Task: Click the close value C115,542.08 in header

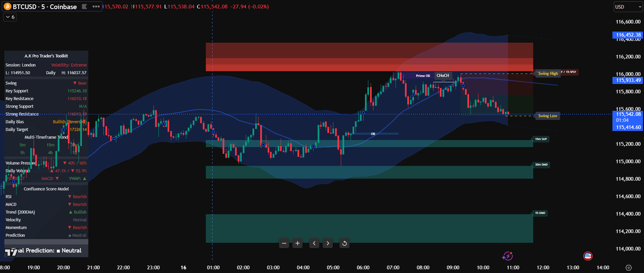Action: pos(212,7)
